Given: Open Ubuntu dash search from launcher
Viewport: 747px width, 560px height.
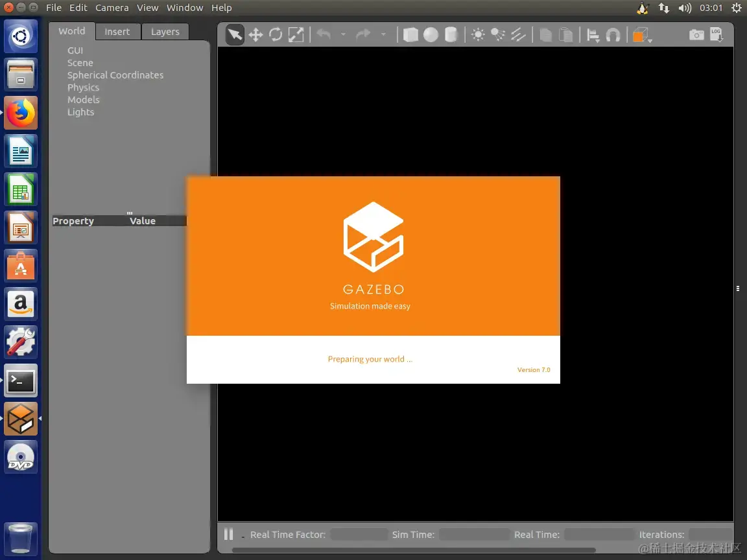Looking at the screenshot, I should click(21, 36).
